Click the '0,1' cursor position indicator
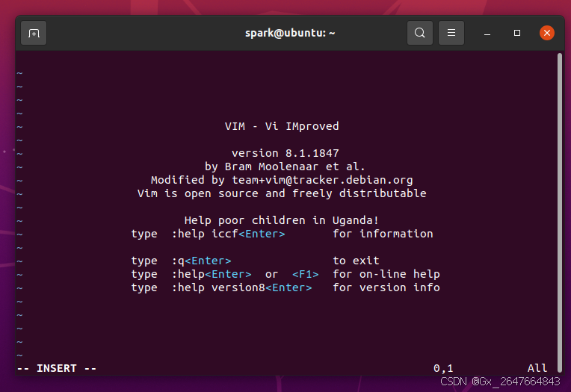571x392 pixels. pyautogui.click(x=443, y=368)
